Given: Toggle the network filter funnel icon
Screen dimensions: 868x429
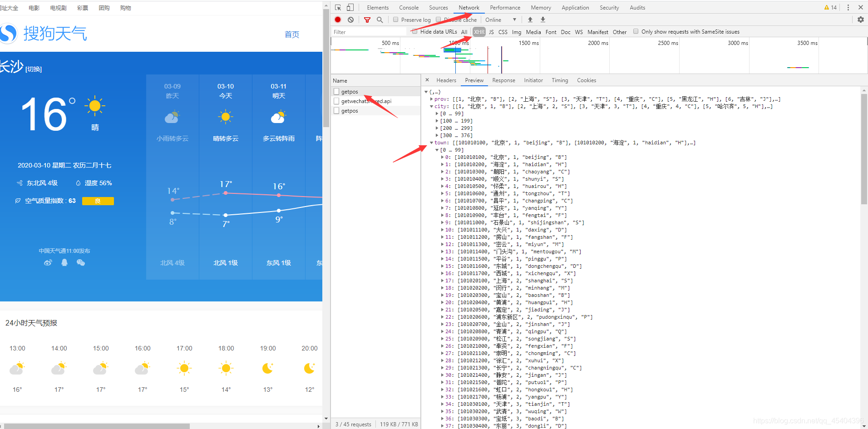Looking at the screenshot, I should [x=367, y=20].
